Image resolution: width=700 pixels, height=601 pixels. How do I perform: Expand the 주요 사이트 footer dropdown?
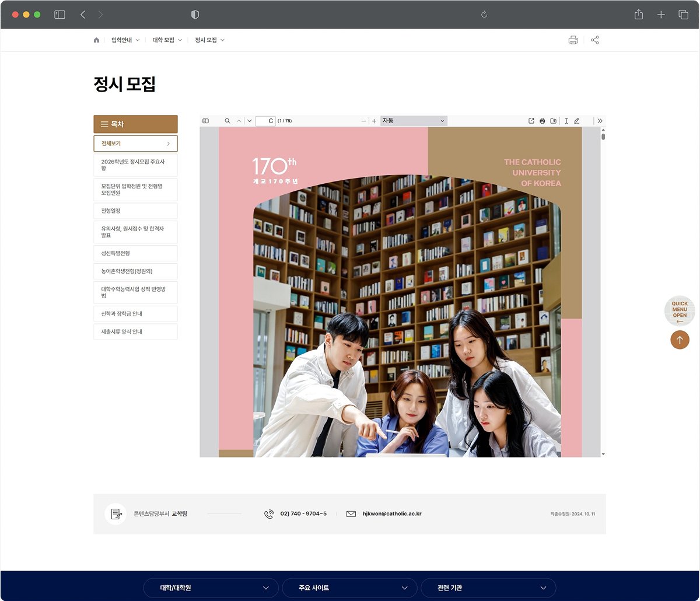(349, 588)
